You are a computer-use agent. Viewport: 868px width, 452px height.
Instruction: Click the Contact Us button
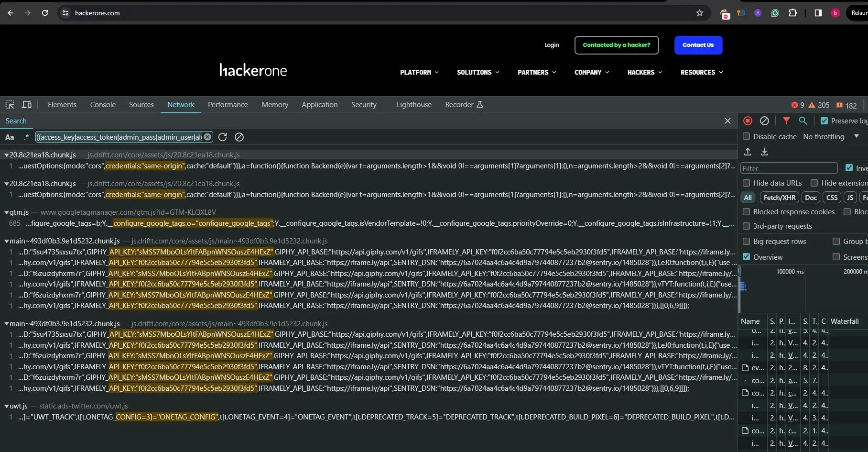[698, 45]
